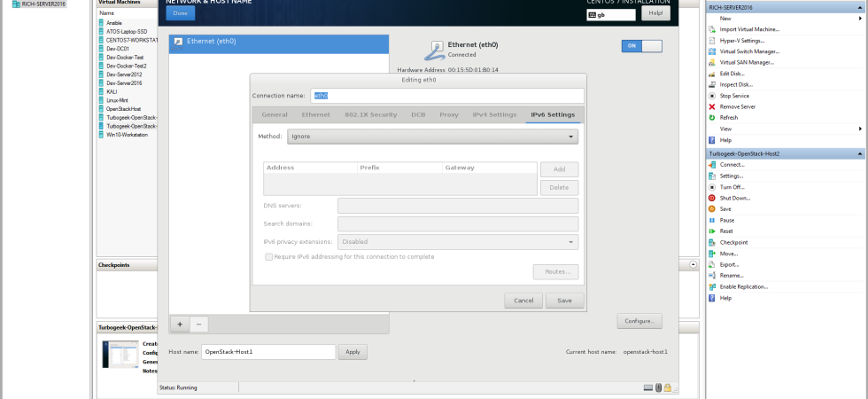Image resolution: width=868 pixels, height=399 pixels.
Task: Click the red Remove Server icon
Action: point(712,107)
